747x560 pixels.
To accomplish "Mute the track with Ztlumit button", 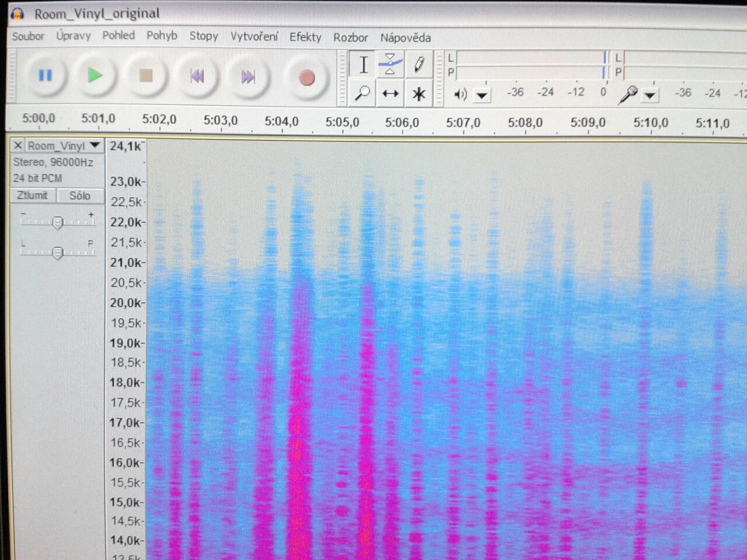I will click(x=33, y=195).
